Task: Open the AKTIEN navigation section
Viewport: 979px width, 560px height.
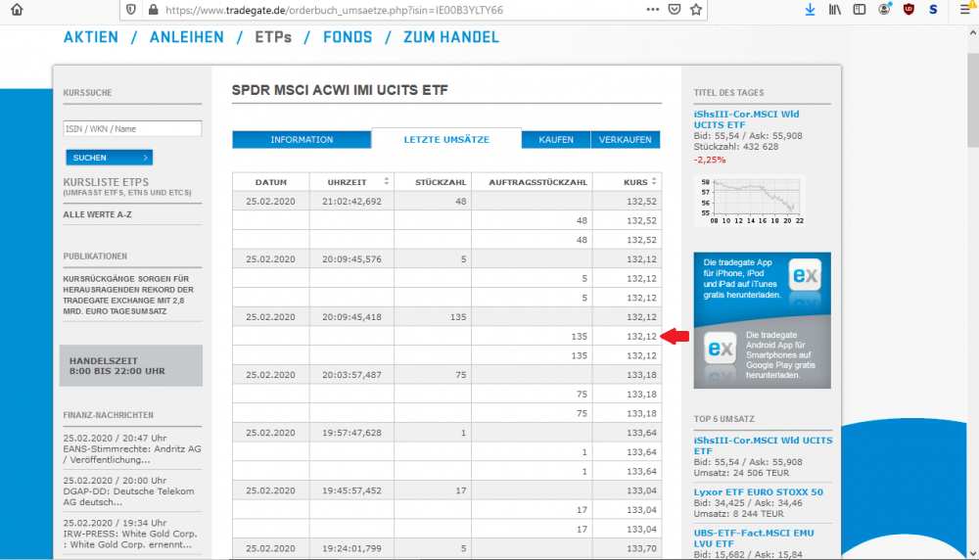Action: pyautogui.click(x=90, y=37)
